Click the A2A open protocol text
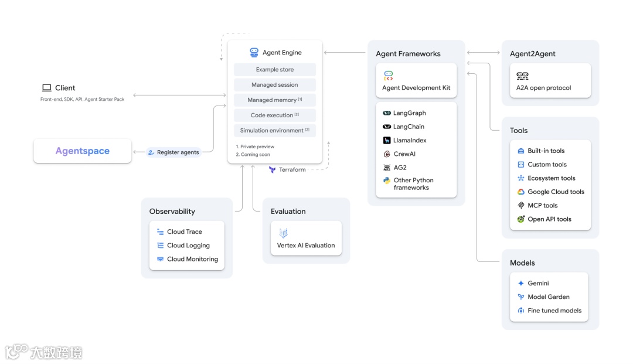The image size is (633, 364). point(543,87)
